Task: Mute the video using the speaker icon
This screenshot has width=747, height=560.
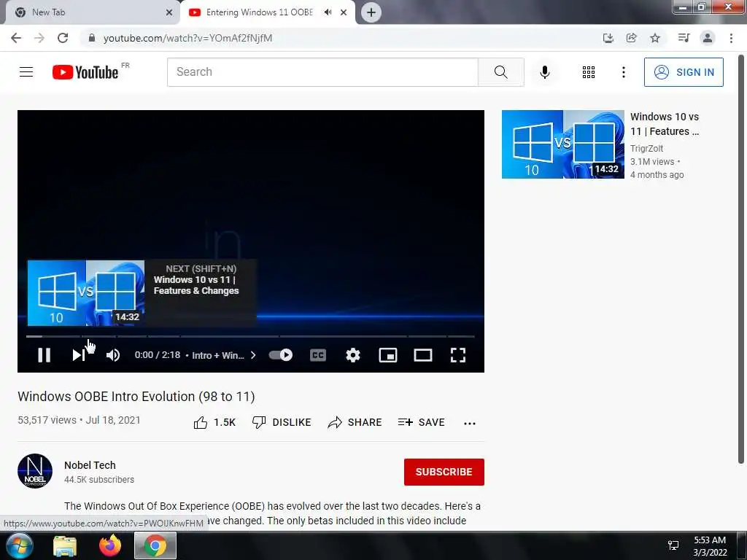Action: tap(113, 355)
